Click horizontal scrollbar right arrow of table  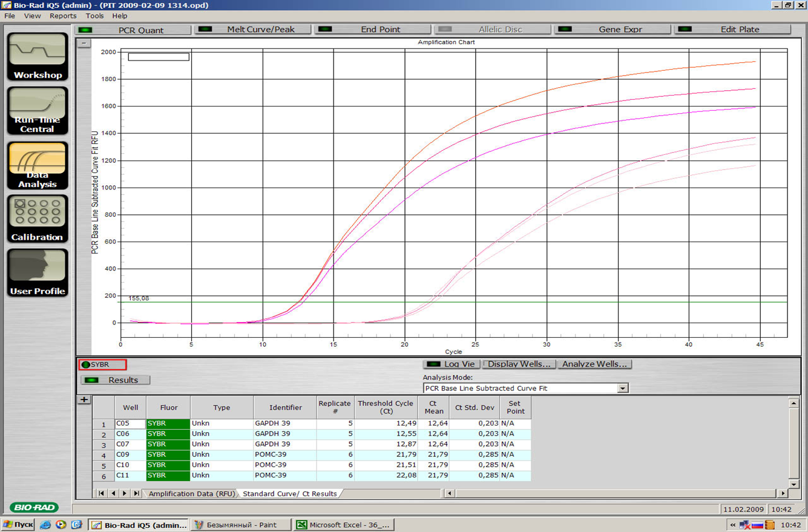[x=784, y=494]
